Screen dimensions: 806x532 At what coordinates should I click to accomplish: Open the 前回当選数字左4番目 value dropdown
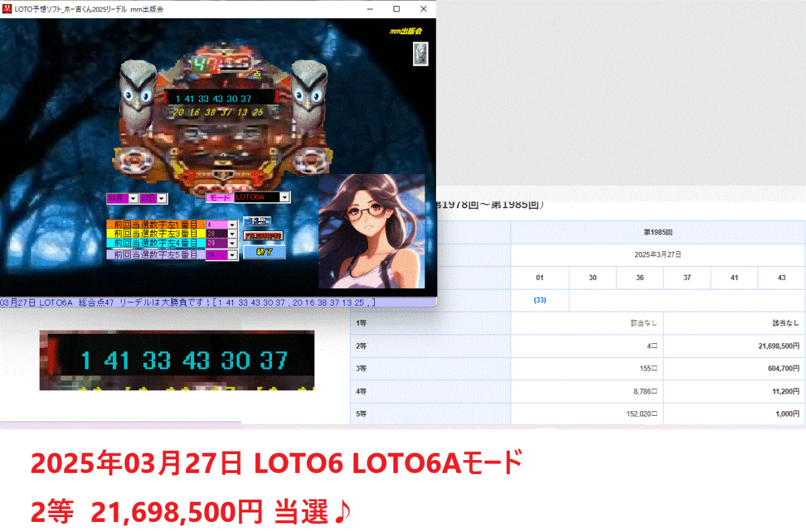[x=232, y=242]
